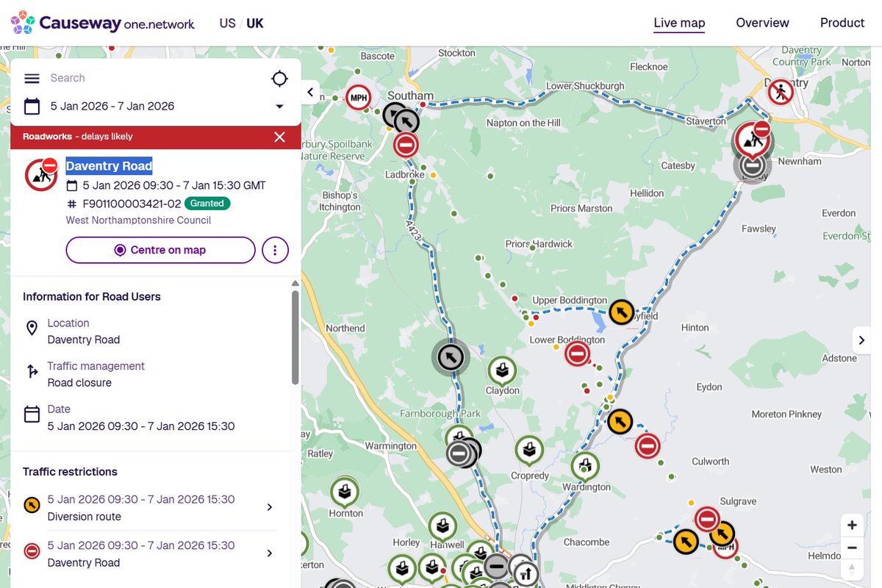
Task: Open the three-dot options menu beside Centre on map
Action: (275, 250)
